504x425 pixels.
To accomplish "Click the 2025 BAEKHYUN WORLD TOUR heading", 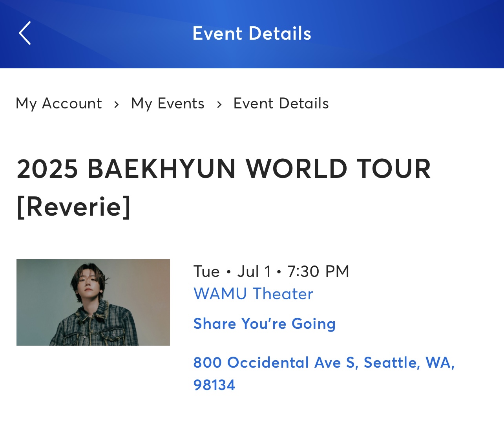I will pos(224,169).
